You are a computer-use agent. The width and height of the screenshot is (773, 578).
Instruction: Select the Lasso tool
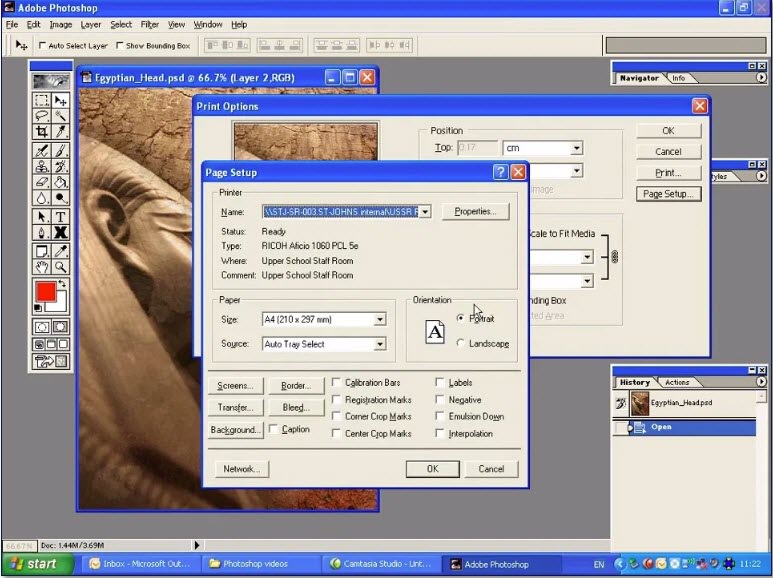[42, 116]
